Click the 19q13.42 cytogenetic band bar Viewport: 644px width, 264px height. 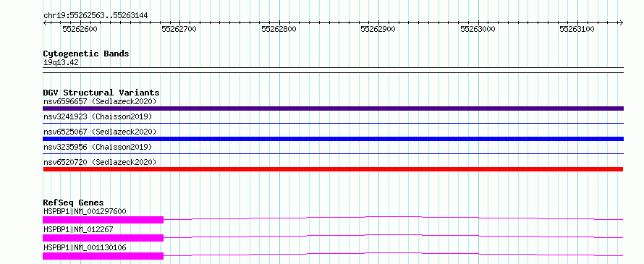coord(333,70)
